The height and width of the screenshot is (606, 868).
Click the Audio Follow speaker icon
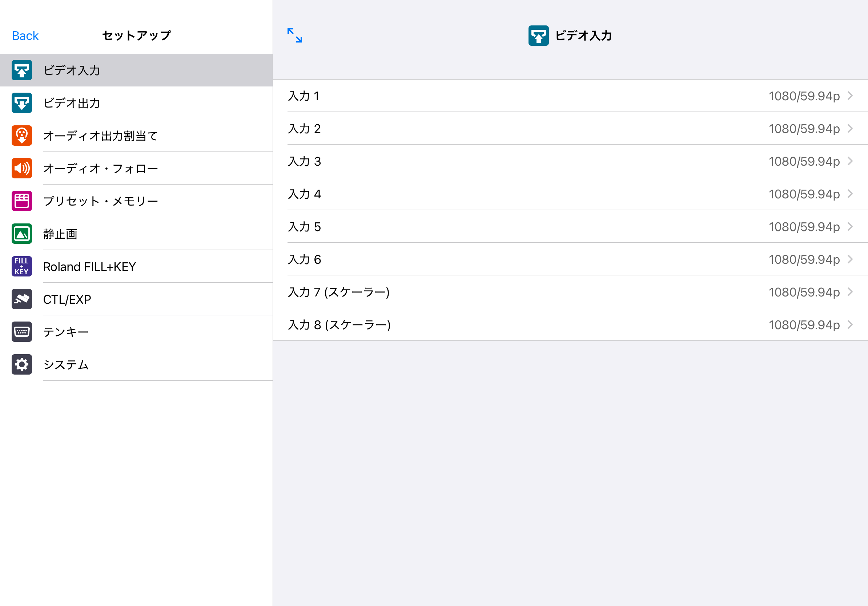[x=21, y=168]
